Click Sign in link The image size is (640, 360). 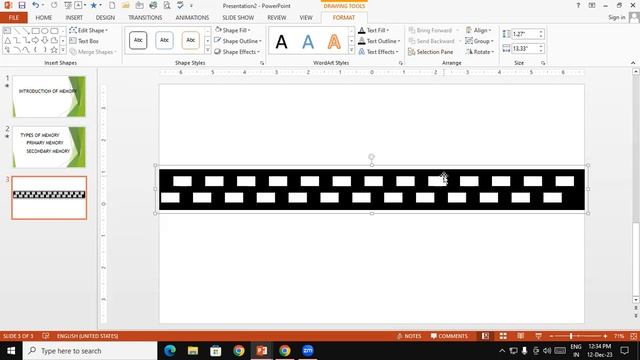click(x=616, y=17)
